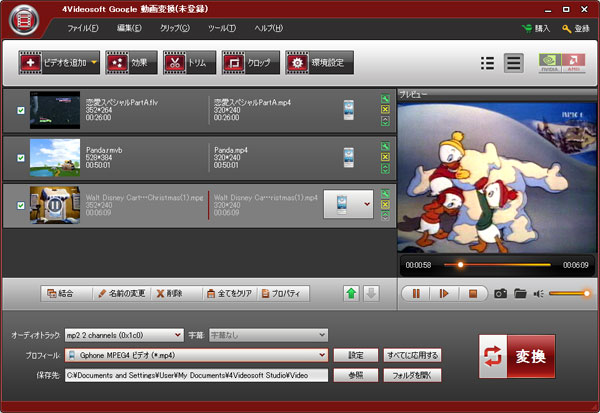This screenshot has height=413, width=600.
Task: Toggle AMD acceleration icon
Action: (573, 63)
